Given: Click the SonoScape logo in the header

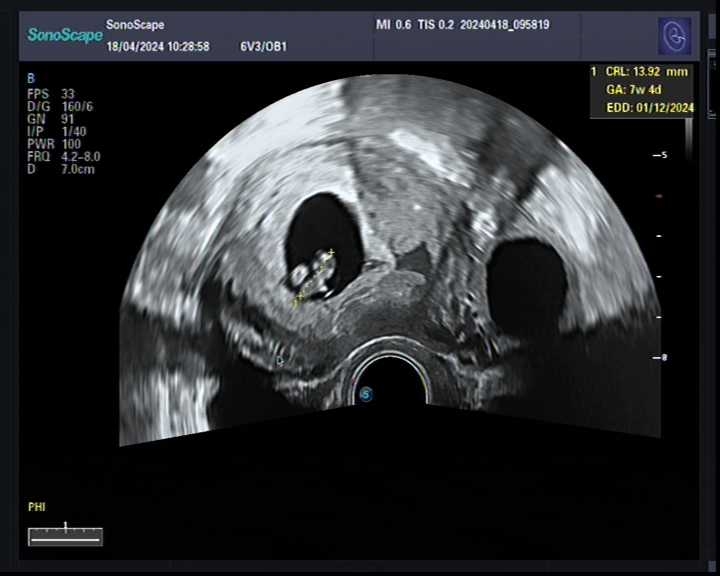Looking at the screenshot, I should point(63,34).
